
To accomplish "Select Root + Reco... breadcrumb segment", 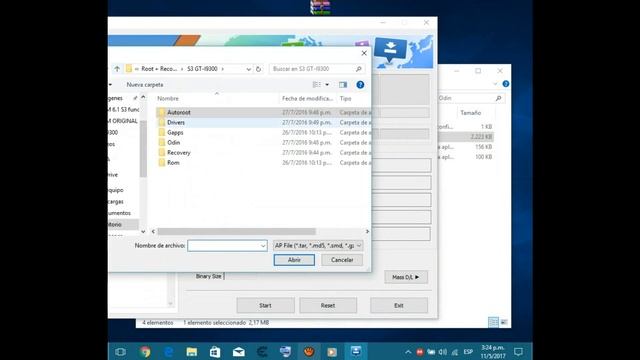I will pos(159,69).
